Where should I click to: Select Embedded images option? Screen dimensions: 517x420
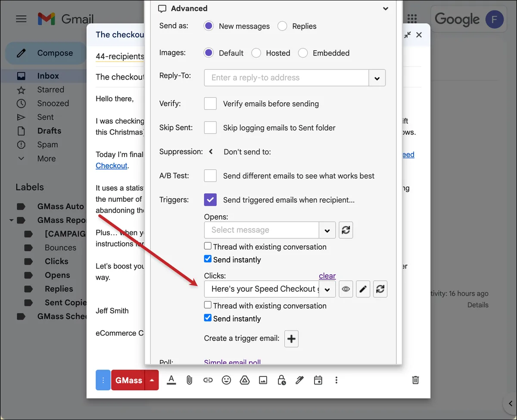coord(303,53)
